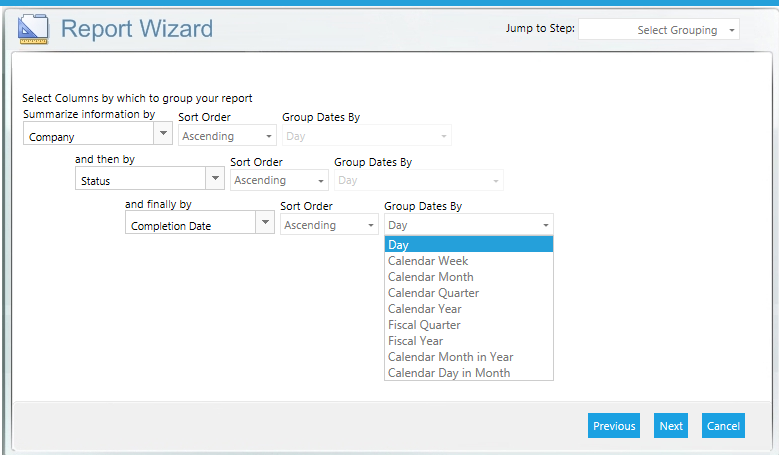
Task: Select Fiscal Quarter option
Action: (x=468, y=325)
